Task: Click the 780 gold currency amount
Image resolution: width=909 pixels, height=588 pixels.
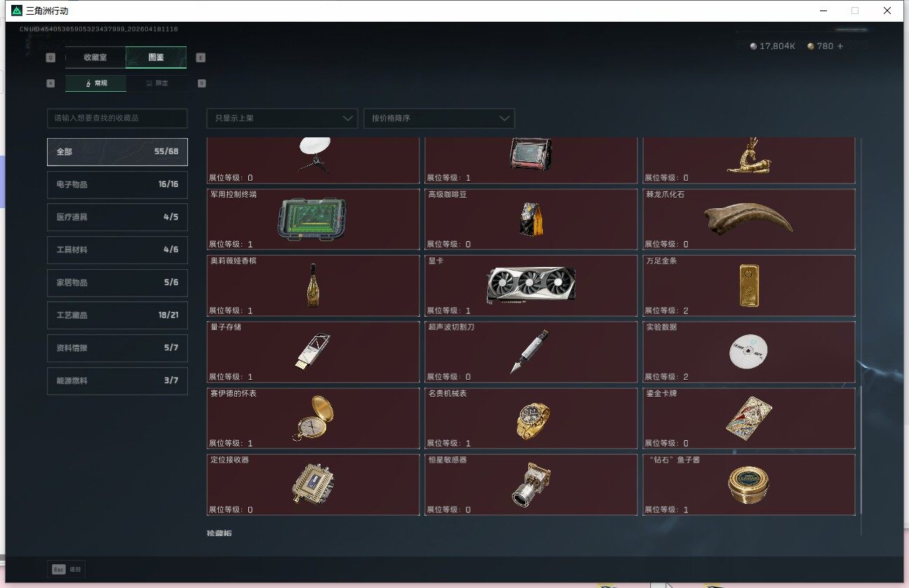Action: (x=825, y=46)
